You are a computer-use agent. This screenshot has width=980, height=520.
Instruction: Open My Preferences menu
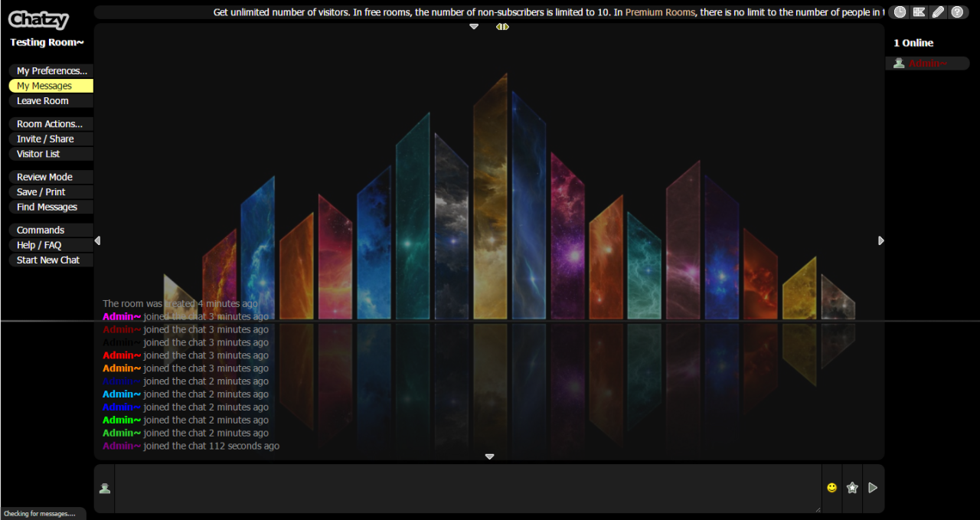pyautogui.click(x=51, y=71)
